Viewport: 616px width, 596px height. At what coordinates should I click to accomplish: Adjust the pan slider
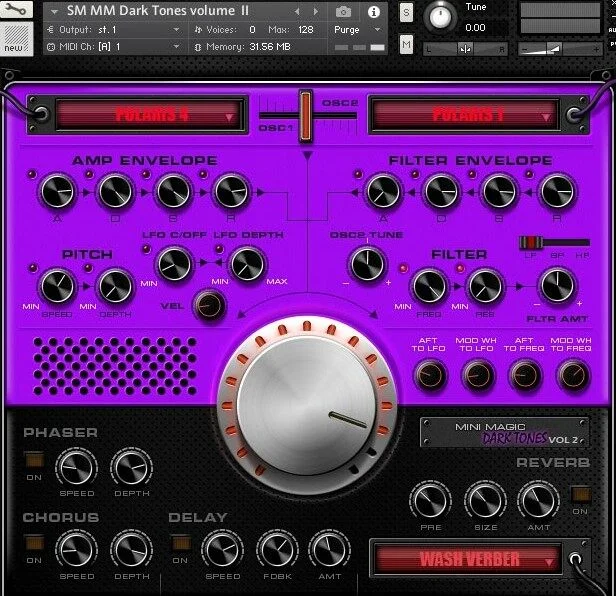click(465, 49)
